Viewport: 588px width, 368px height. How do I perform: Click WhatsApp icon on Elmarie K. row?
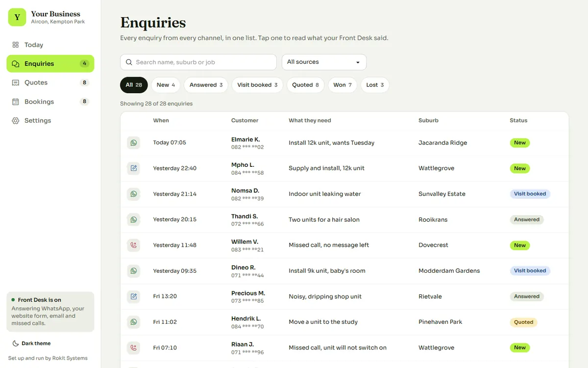pyautogui.click(x=134, y=143)
